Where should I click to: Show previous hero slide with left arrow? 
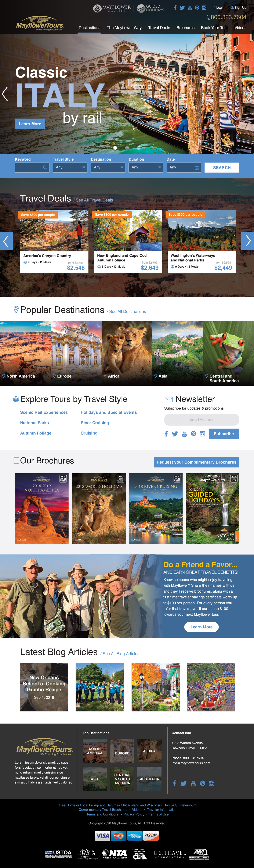click(x=5, y=94)
